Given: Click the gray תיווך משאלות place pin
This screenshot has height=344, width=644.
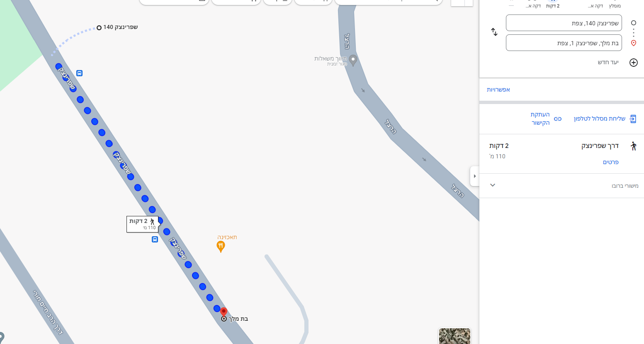Looking at the screenshot, I should pos(353,61).
